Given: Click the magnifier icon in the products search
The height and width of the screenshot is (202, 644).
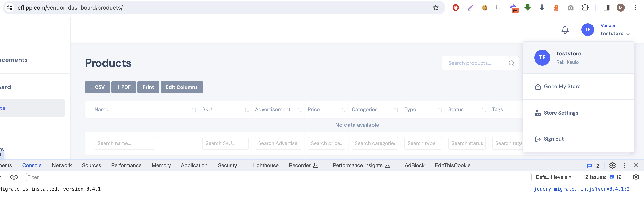Looking at the screenshot, I should [511, 63].
